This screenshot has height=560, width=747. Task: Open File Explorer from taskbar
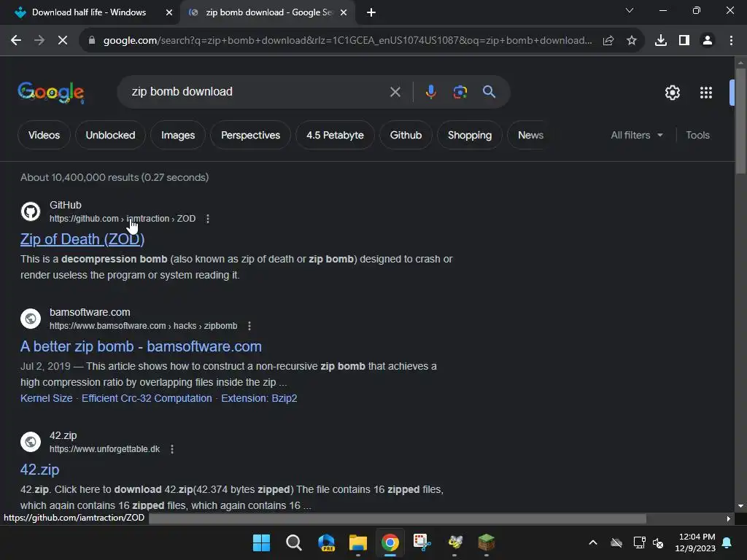[x=357, y=542]
